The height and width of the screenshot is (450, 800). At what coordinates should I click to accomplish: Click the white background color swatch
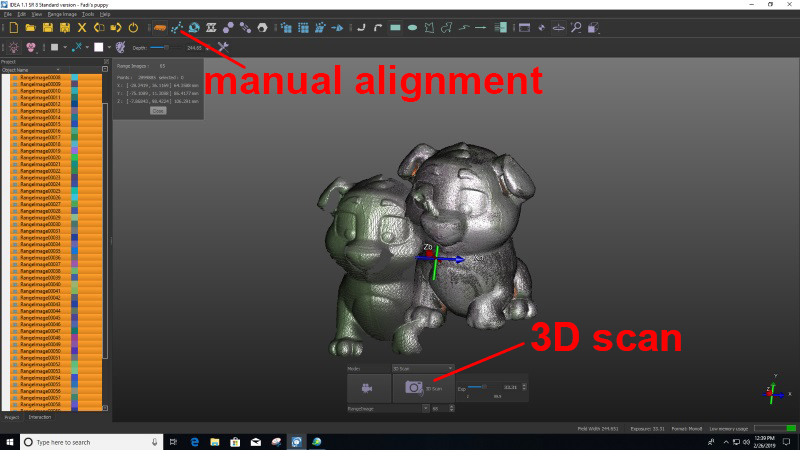point(98,47)
